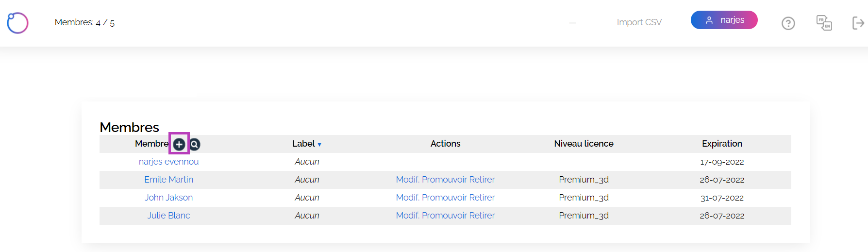Open the member search magnifier icon

(195, 144)
